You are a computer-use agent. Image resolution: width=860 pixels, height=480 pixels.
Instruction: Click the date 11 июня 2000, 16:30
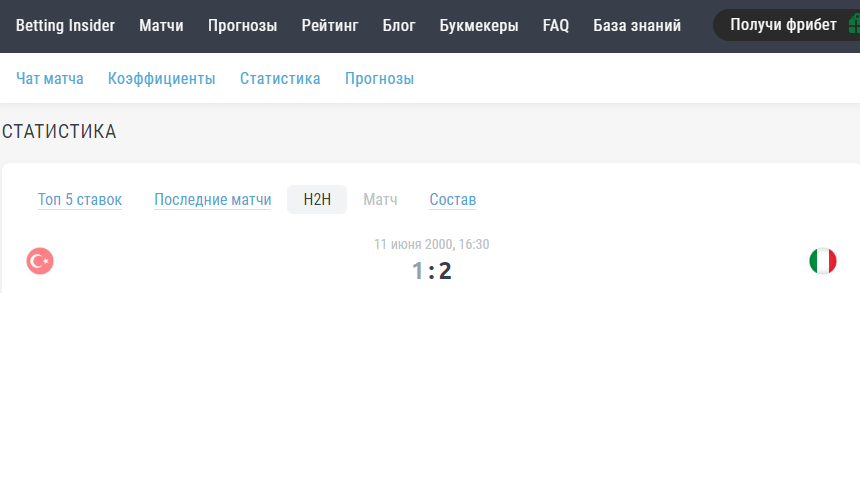point(432,244)
